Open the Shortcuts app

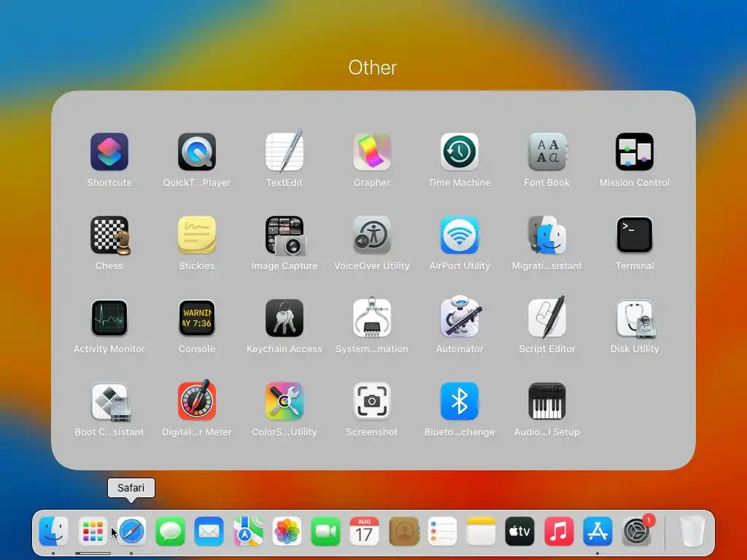pyautogui.click(x=109, y=152)
